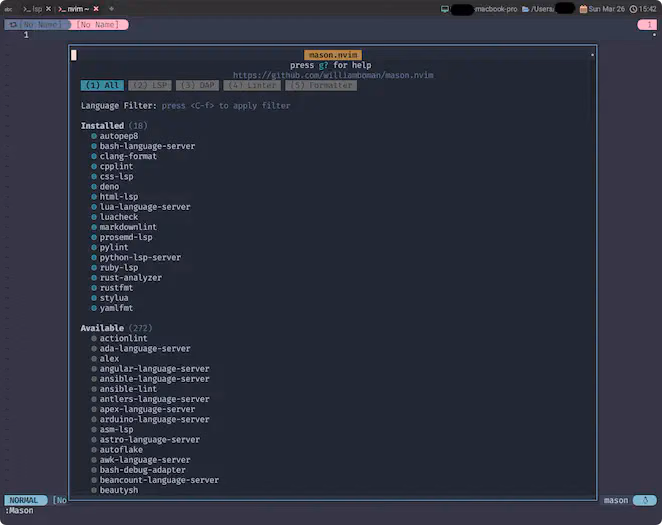Switch to the (3) DAP tab
Viewport: 662px width, 525px height.
click(197, 85)
